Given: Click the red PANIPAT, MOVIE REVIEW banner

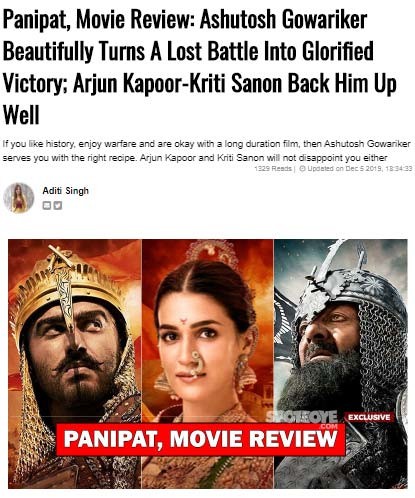Looking at the screenshot, I should point(201,439).
